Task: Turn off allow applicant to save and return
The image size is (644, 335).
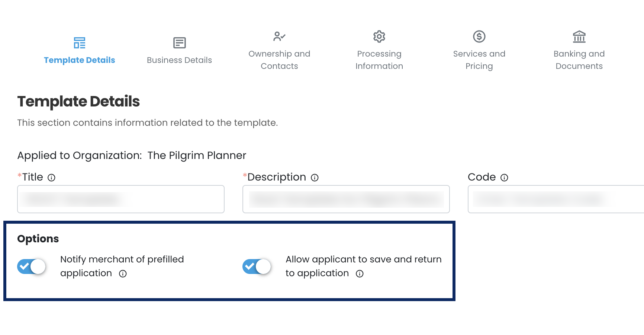Action: (x=257, y=267)
